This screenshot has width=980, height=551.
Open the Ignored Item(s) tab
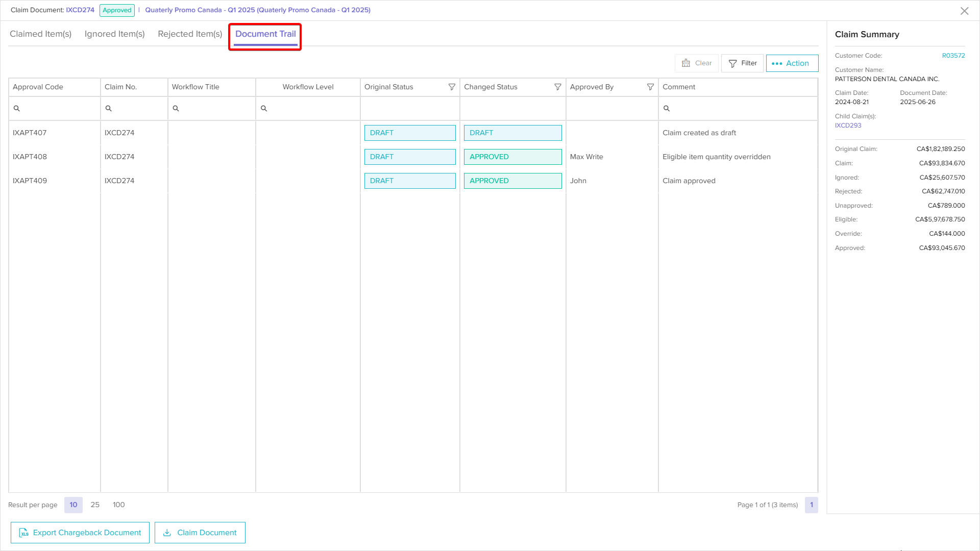(115, 34)
